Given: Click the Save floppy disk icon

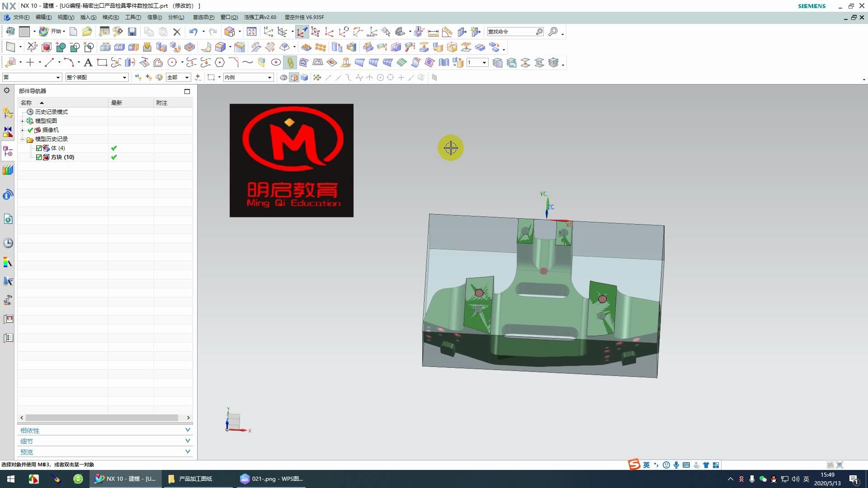Looking at the screenshot, I should (132, 32).
